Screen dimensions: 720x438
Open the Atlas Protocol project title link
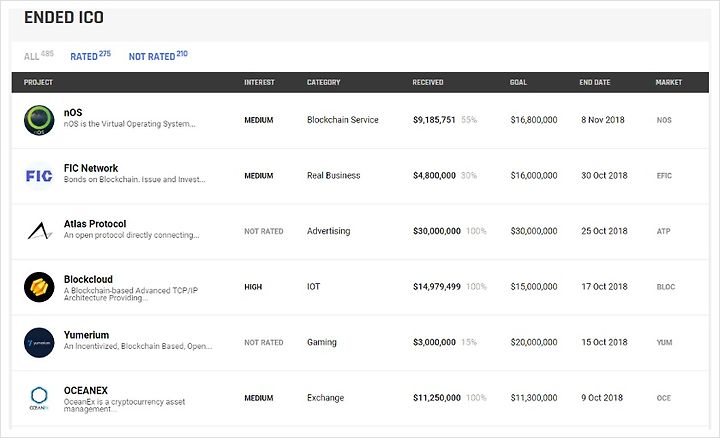(95, 224)
